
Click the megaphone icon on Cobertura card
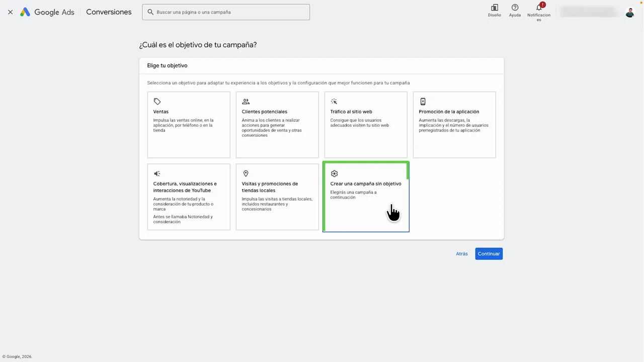[x=157, y=173]
